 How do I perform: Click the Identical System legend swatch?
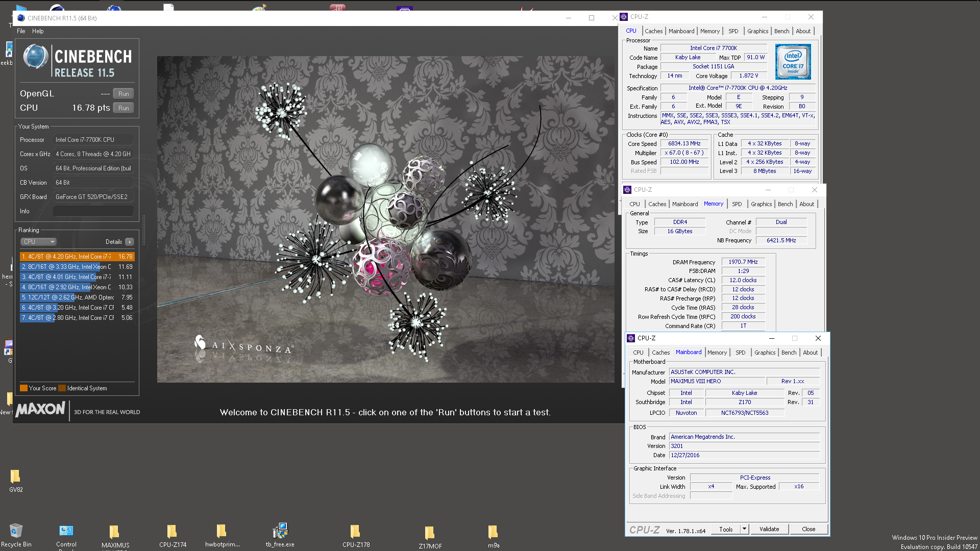(62, 388)
